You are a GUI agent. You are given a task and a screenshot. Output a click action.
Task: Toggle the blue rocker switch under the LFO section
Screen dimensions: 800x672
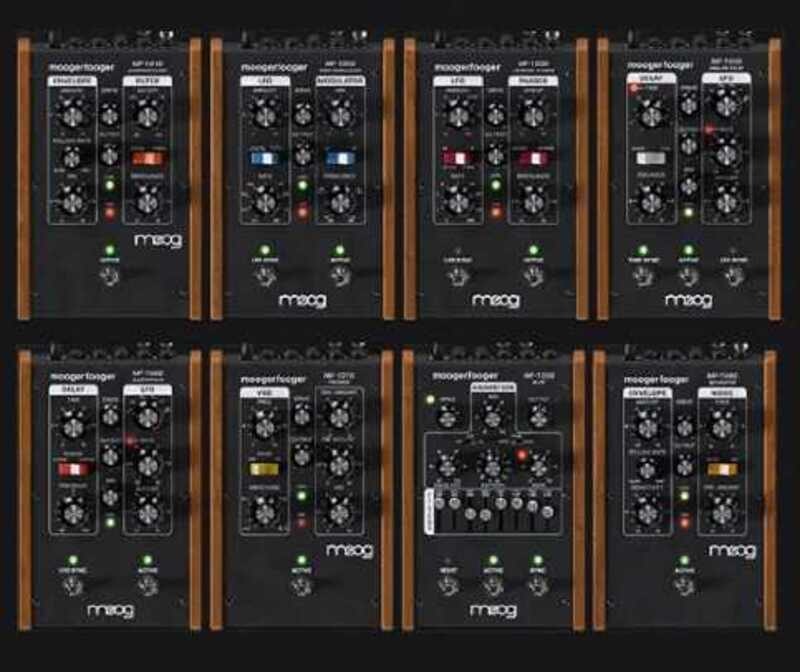point(263,158)
